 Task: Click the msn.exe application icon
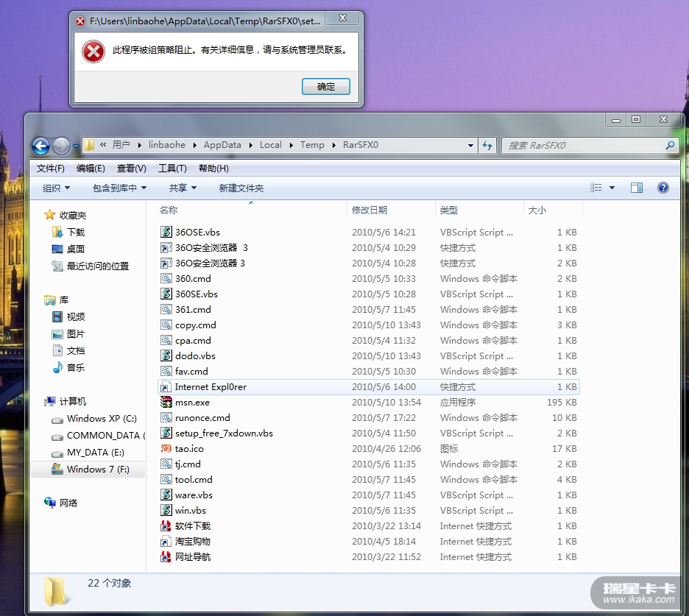click(166, 402)
